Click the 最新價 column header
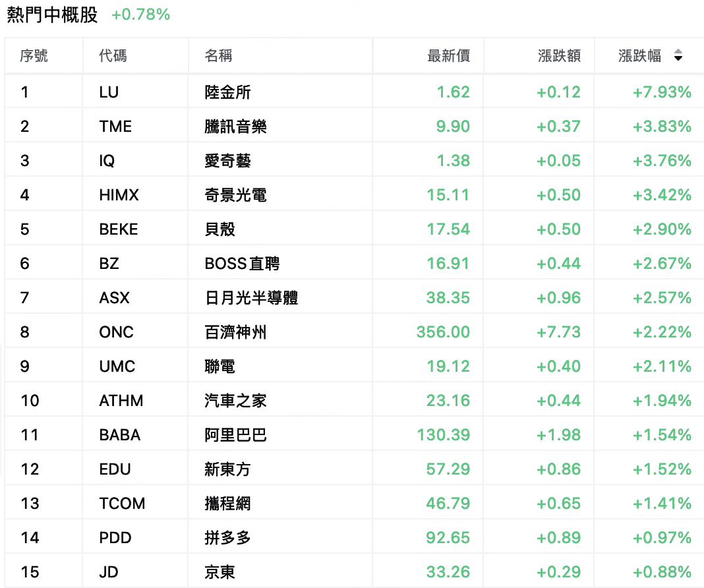 (448, 55)
